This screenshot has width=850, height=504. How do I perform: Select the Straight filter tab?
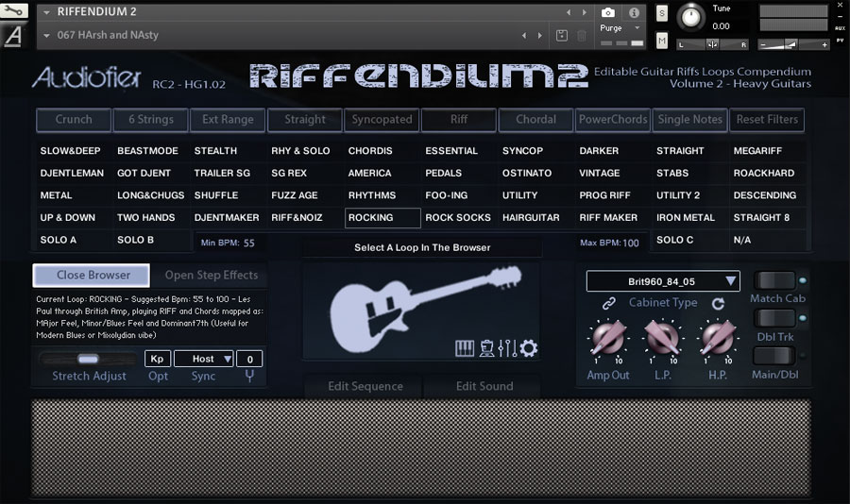(x=305, y=120)
